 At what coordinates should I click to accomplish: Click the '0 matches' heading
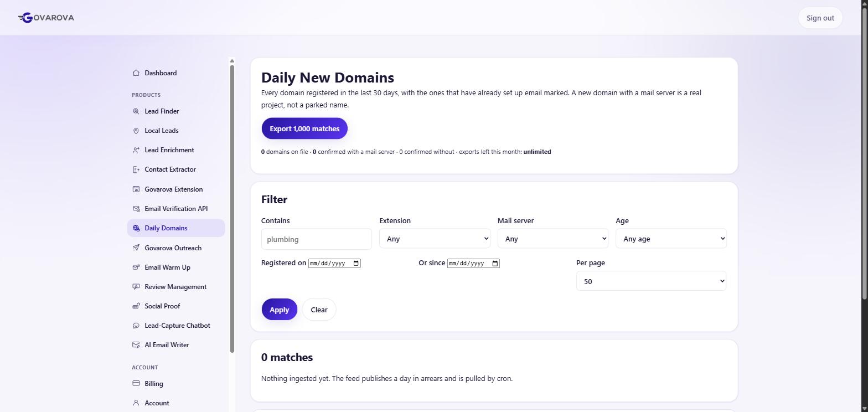[x=287, y=357]
